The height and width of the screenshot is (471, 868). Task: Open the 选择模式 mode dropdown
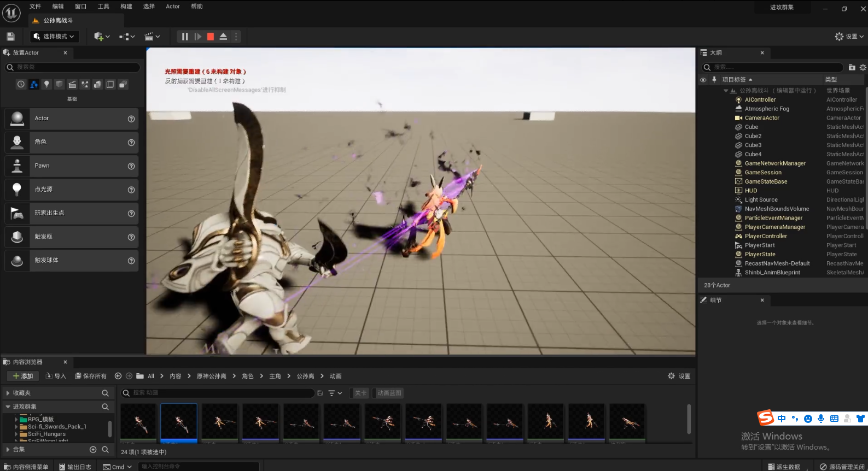coord(54,37)
